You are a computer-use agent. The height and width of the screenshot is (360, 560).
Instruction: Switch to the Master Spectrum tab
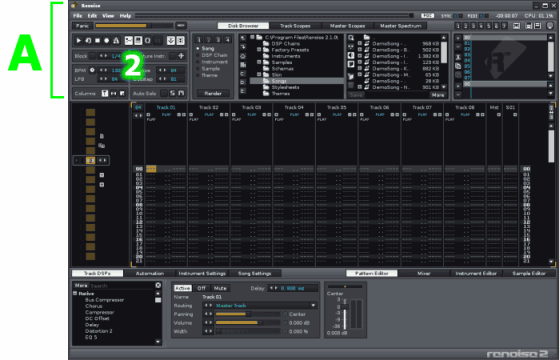coord(400,26)
